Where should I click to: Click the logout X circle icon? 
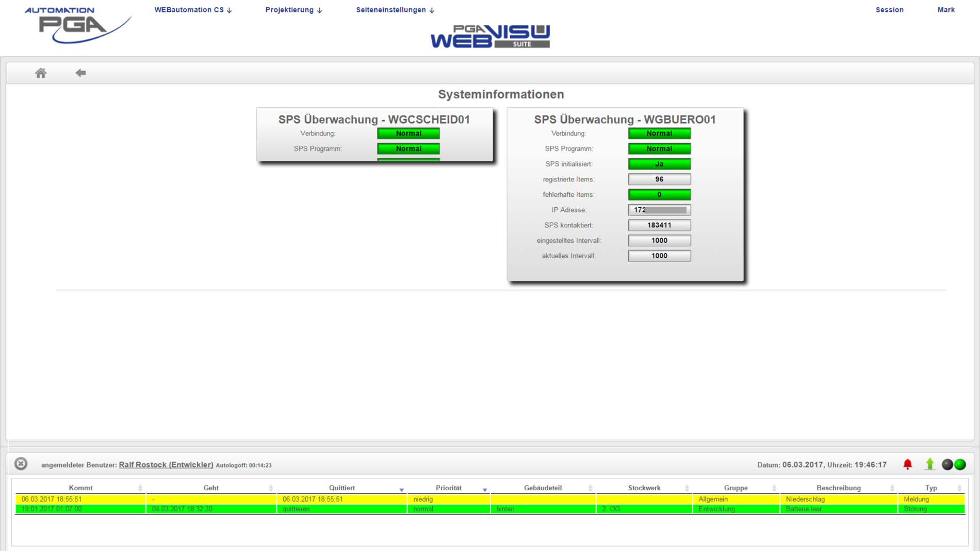[x=21, y=464]
